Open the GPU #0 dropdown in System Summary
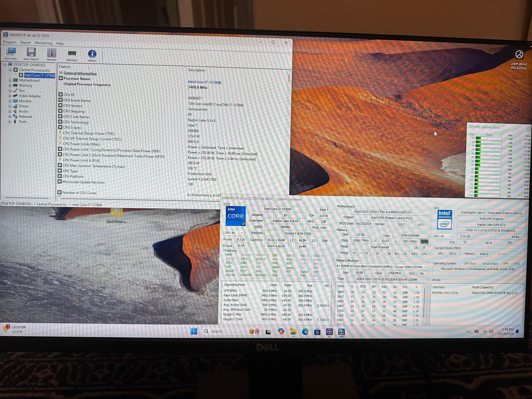 [x=443, y=236]
